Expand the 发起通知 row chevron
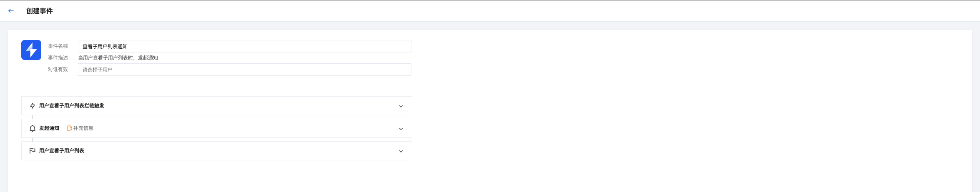This screenshot has height=192, width=980. [401, 129]
